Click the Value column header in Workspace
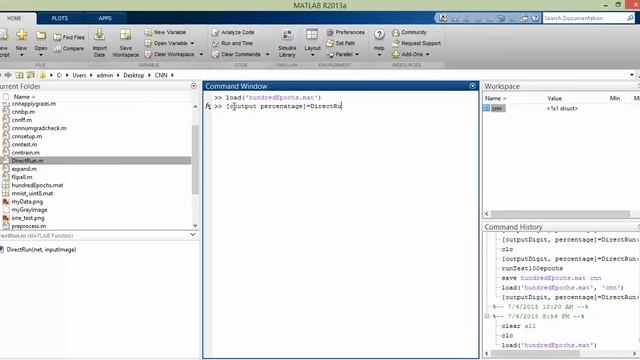This screenshot has height=360, width=640. [554, 98]
